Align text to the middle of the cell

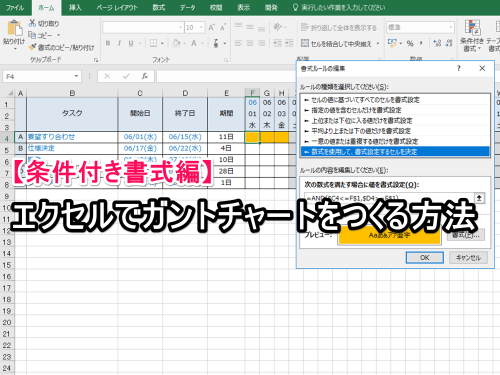[250, 27]
